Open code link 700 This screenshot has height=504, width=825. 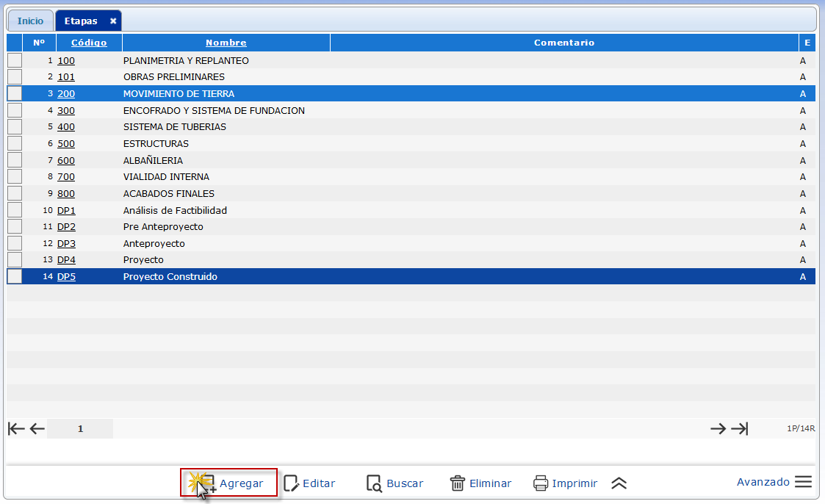click(x=66, y=177)
